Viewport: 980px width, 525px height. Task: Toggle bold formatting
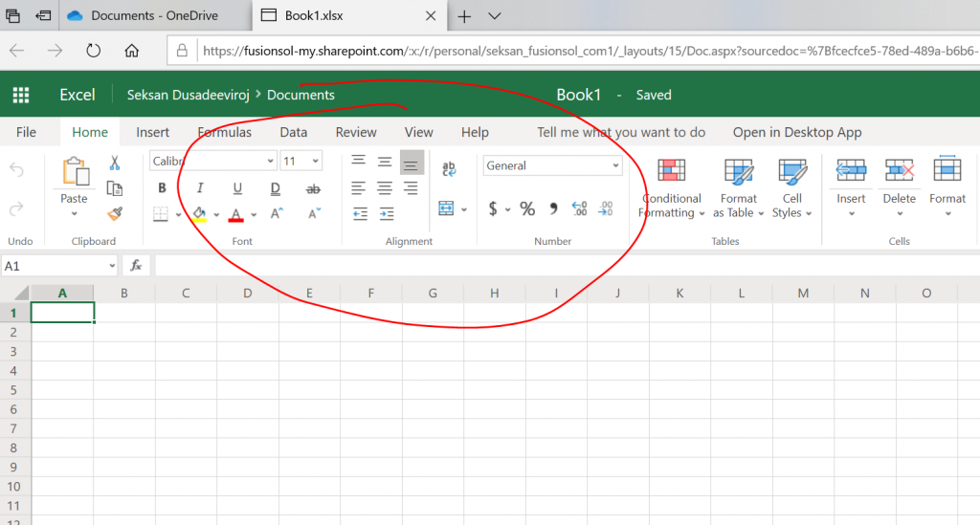(x=162, y=188)
